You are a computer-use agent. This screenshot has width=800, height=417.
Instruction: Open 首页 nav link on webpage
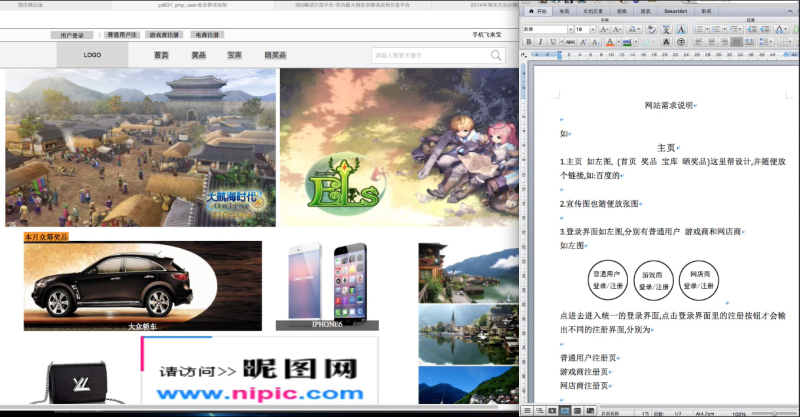pyautogui.click(x=161, y=55)
